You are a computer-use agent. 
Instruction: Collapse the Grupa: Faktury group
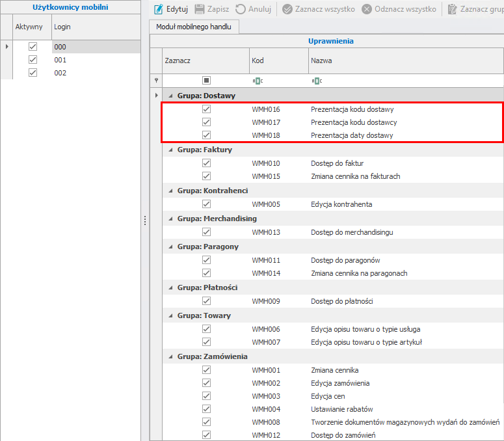tap(171, 150)
